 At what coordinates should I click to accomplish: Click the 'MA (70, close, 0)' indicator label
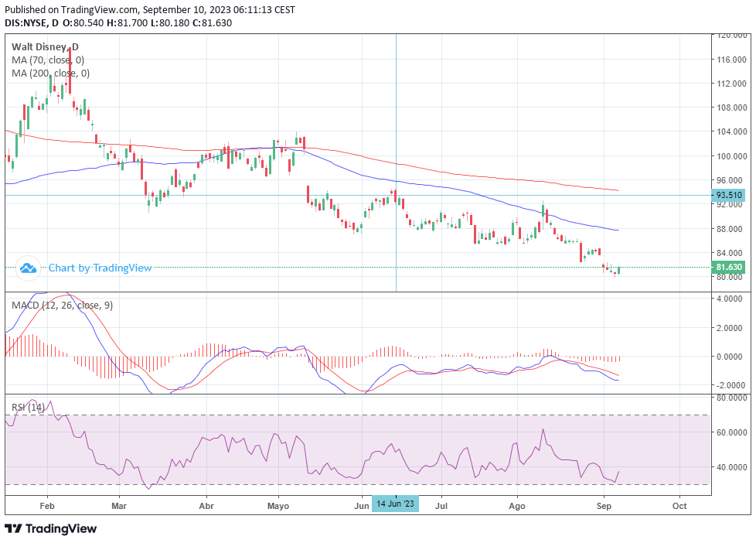(x=48, y=60)
